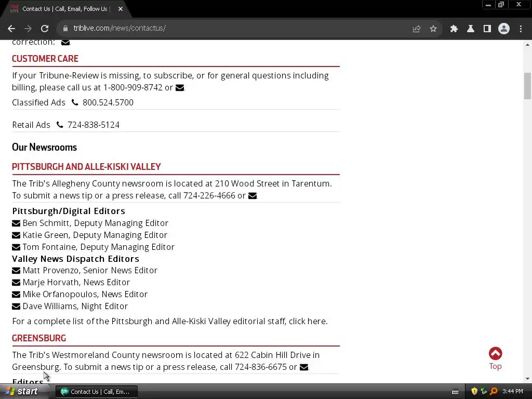Open the security shield tray icon
Screen dimensions: 532x399
point(474,392)
